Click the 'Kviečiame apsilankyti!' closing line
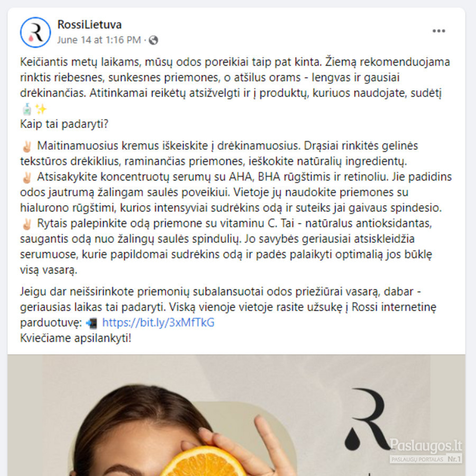Image resolution: width=476 pixels, height=476 pixels. (x=76, y=338)
